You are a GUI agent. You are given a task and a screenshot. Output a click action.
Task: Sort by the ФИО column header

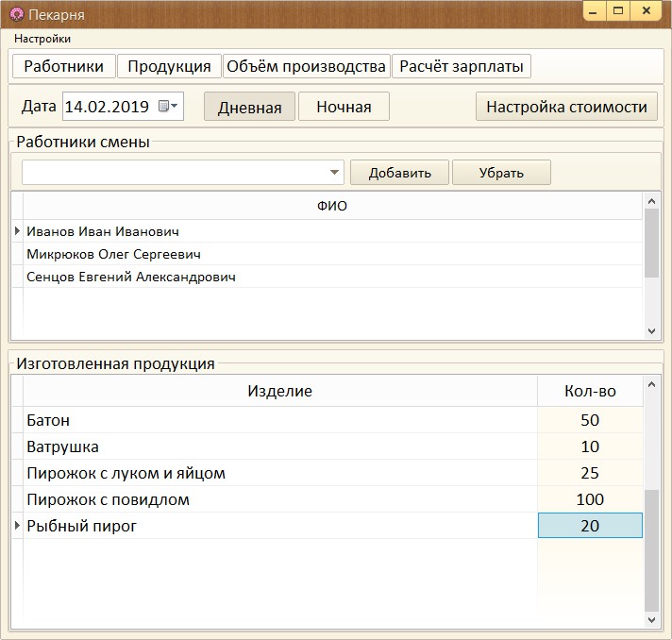point(332,206)
